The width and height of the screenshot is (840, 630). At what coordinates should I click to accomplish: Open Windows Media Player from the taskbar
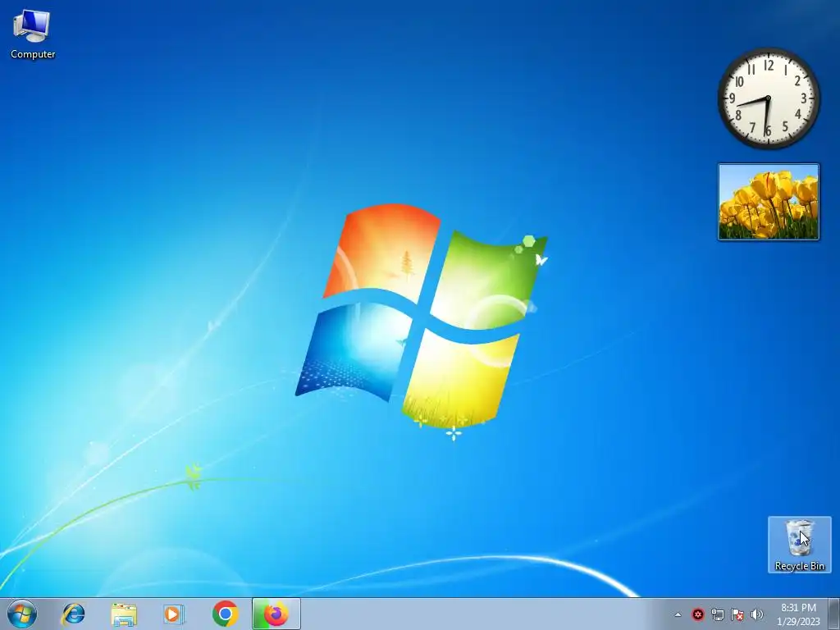[174, 614]
